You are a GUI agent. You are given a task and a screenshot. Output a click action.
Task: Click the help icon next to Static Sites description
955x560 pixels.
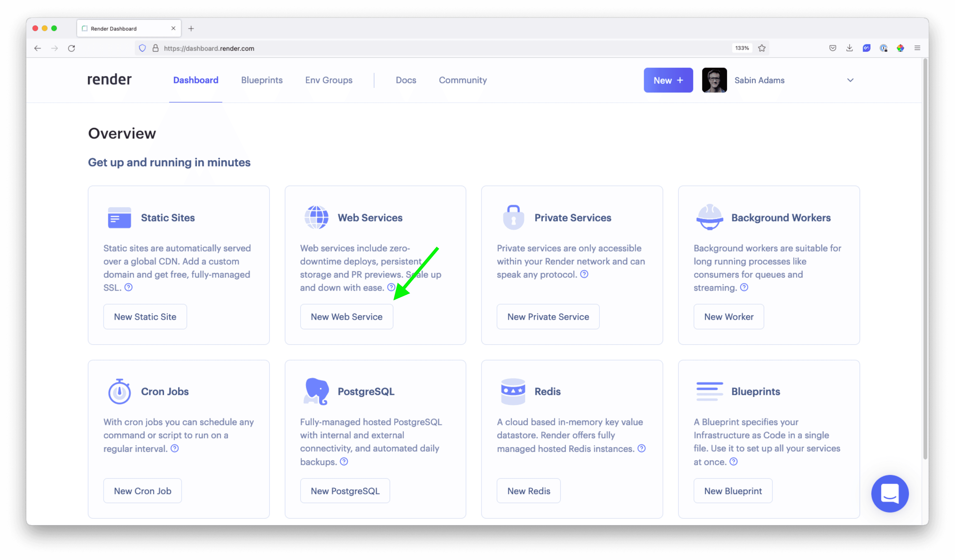coord(129,287)
